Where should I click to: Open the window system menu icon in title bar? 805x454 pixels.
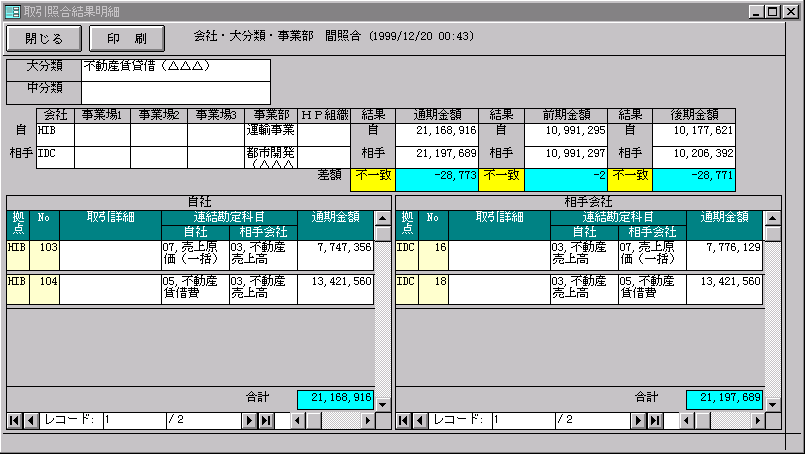[12, 11]
